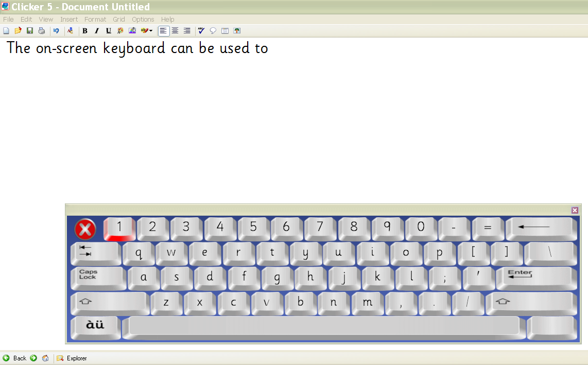The image size is (588, 365).
Task: Open a document with the folder icon
Action: pyautogui.click(x=18, y=31)
